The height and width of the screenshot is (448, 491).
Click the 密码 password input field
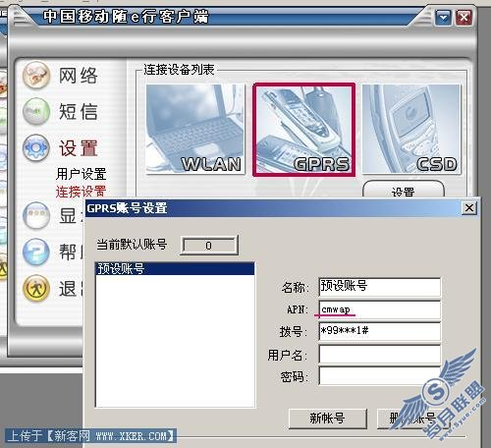380,375
